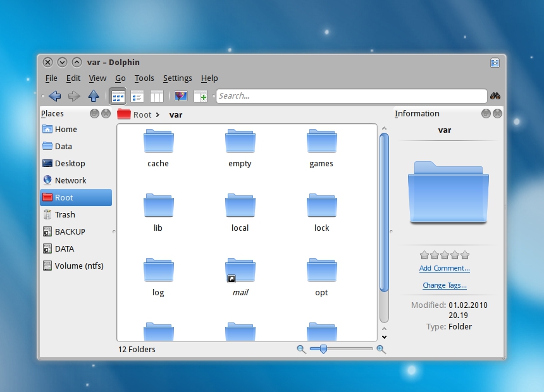Select Network in Places
This screenshot has width=544, height=392.
(x=76, y=180)
